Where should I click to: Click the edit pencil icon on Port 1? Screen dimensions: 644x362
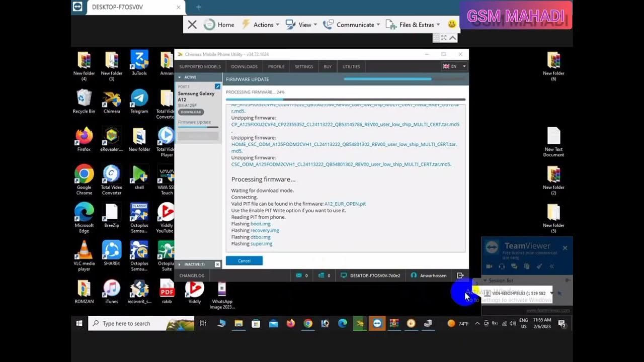point(217,86)
